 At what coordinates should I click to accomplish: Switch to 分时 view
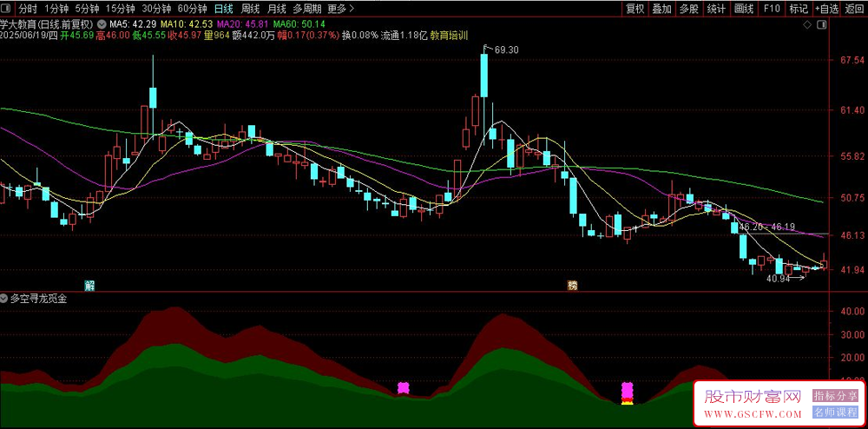[x=28, y=9]
